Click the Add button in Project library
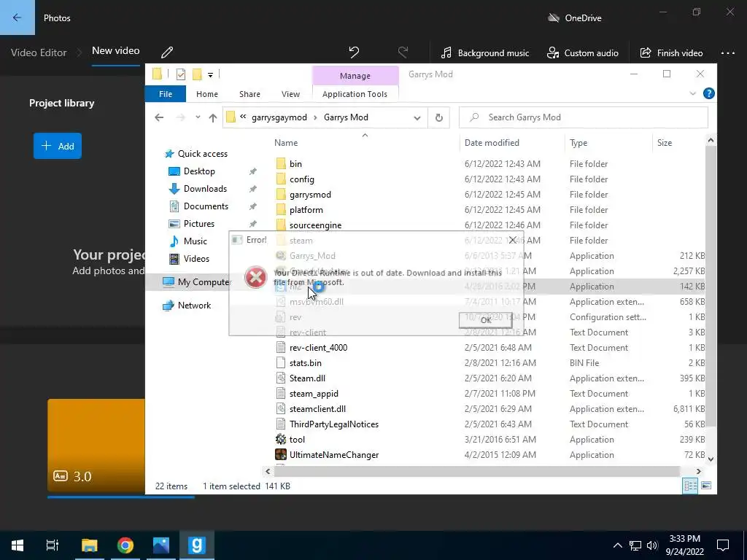 pos(58,146)
